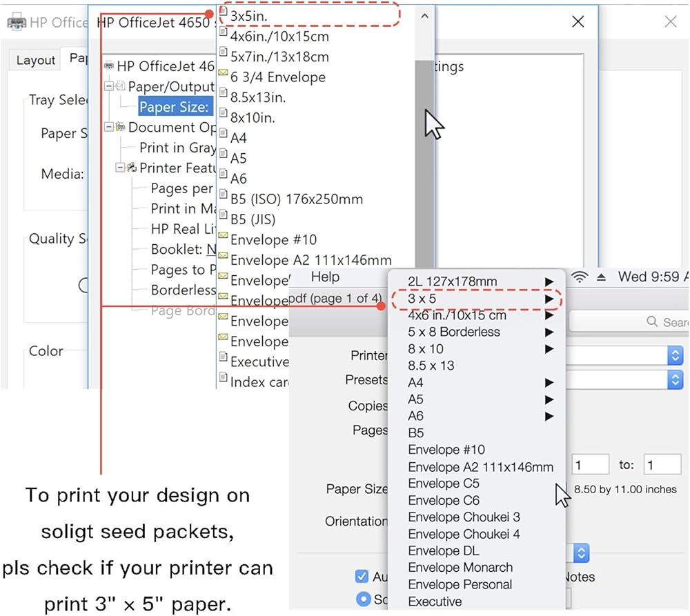Open the Presets popup selector
The image size is (690, 616).
click(x=675, y=379)
